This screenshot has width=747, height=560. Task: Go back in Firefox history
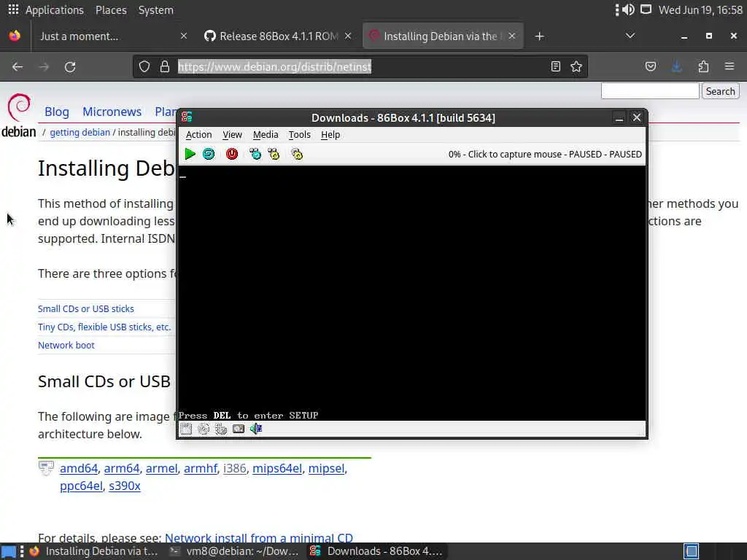click(x=18, y=66)
